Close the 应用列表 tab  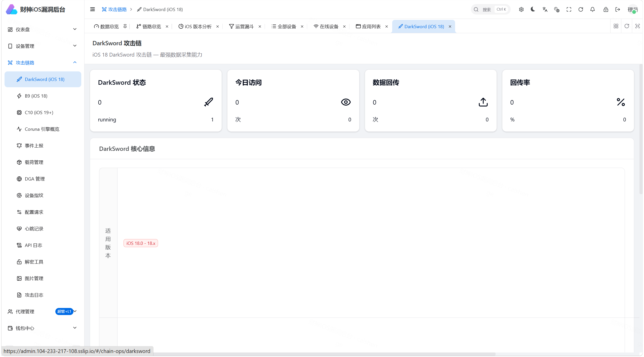tap(387, 26)
